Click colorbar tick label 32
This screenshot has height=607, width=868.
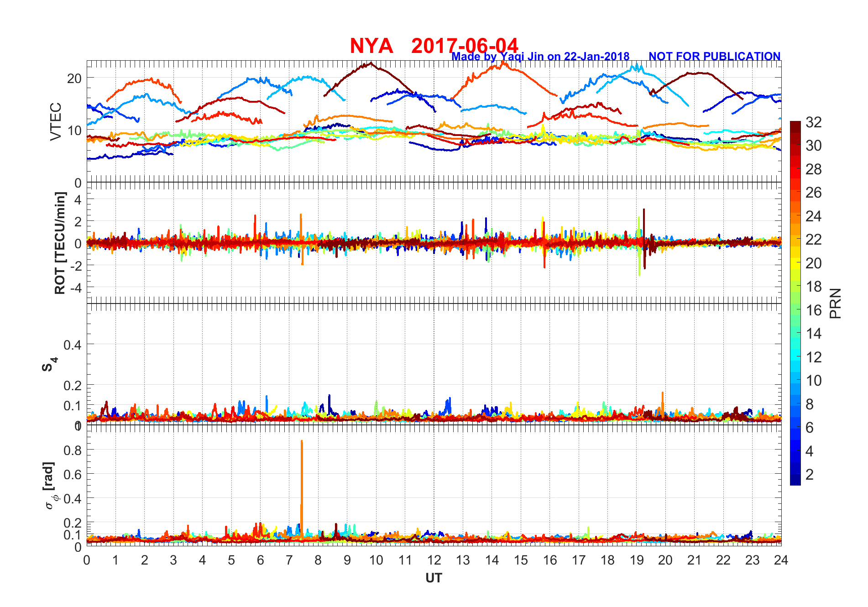[x=813, y=122]
